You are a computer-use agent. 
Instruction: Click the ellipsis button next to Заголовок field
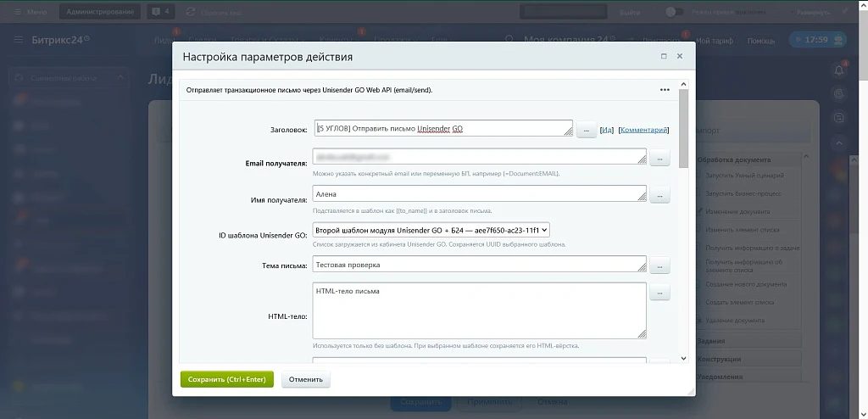pyautogui.click(x=587, y=130)
